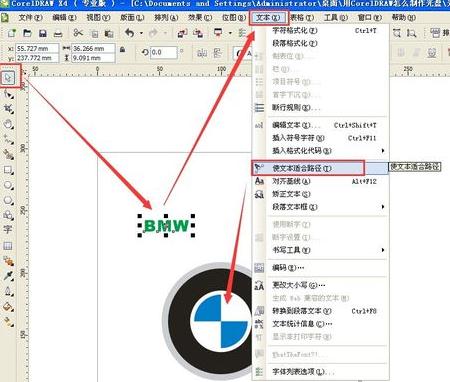Select the Table tool in the toolbox
Image resolution: width=450 pixels, height=382 pixels.
tap(8, 246)
